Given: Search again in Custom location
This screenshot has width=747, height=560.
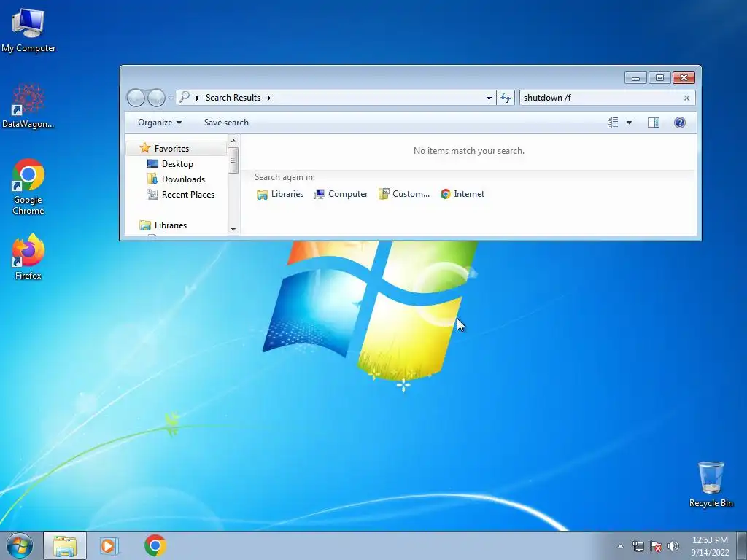Looking at the screenshot, I should 404,194.
